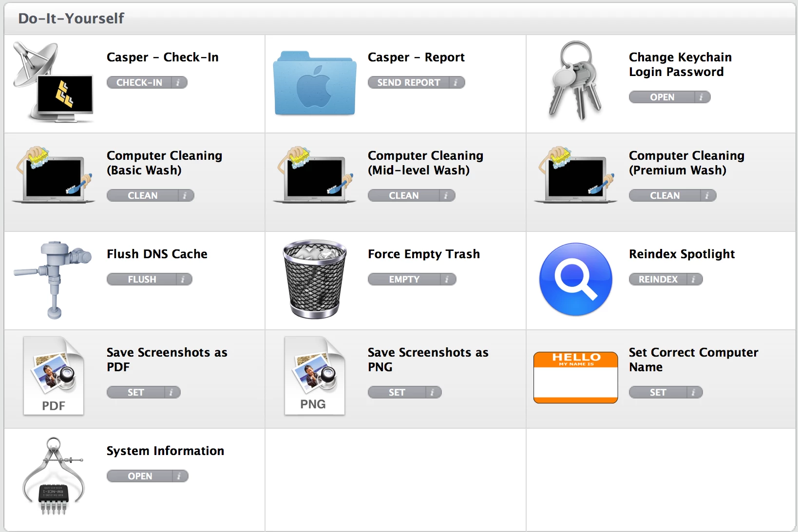
Task: Click the 'Casper – Report' title
Action: point(416,57)
